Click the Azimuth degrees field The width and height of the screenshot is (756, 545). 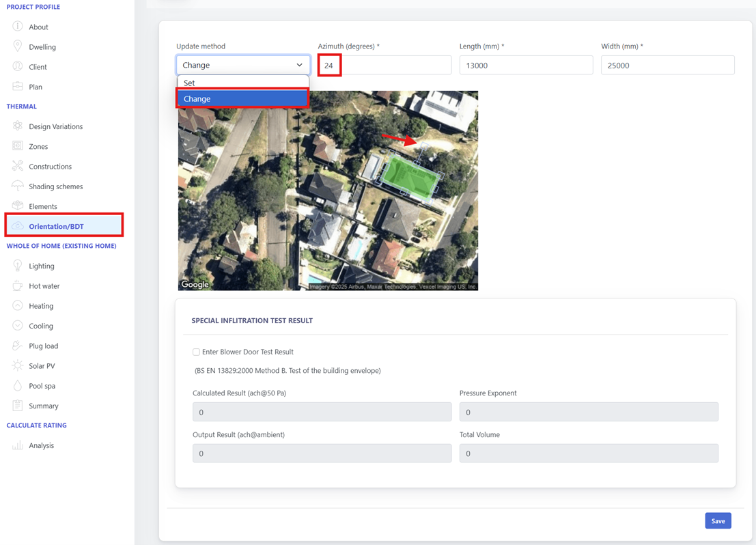(x=384, y=65)
